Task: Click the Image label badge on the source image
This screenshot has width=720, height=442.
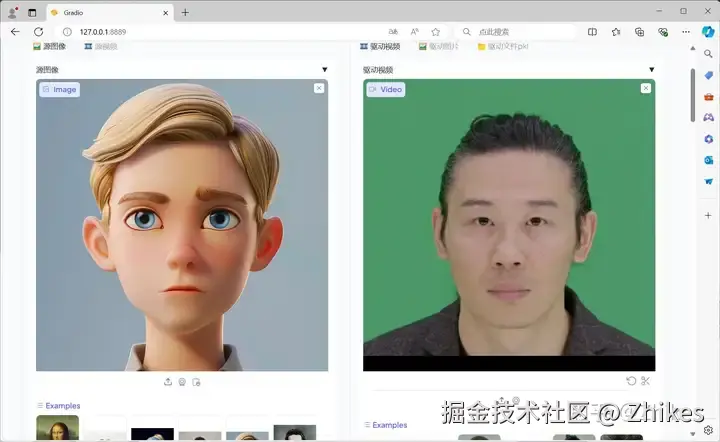Action: [x=60, y=89]
